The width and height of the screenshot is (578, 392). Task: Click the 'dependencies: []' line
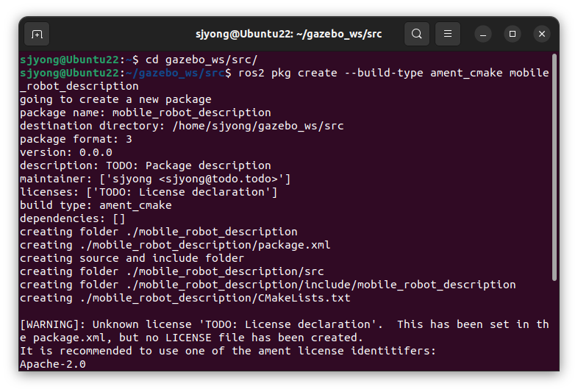pyautogui.click(x=73, y=218)
